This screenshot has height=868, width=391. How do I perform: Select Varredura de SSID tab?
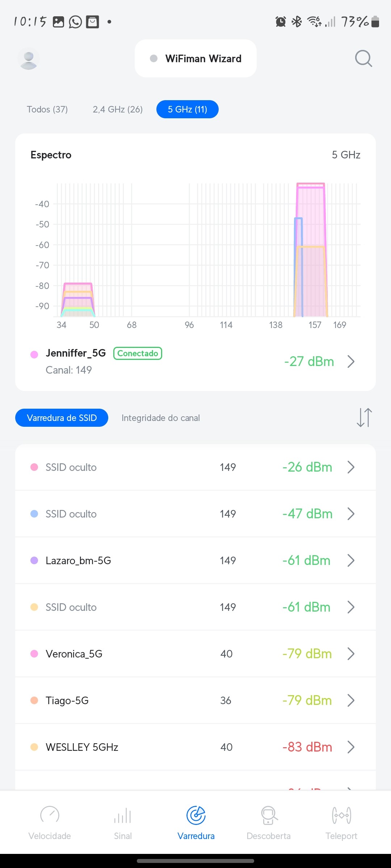[62, 418]
